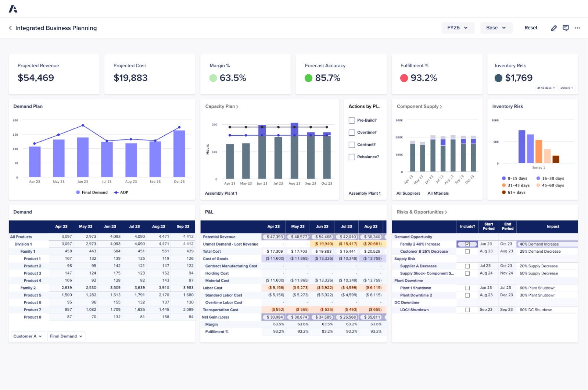Screen dimensions: 588x390
Task: Expand the Capacity Plan panel via its chevron
Action: [x=237, y=106]
